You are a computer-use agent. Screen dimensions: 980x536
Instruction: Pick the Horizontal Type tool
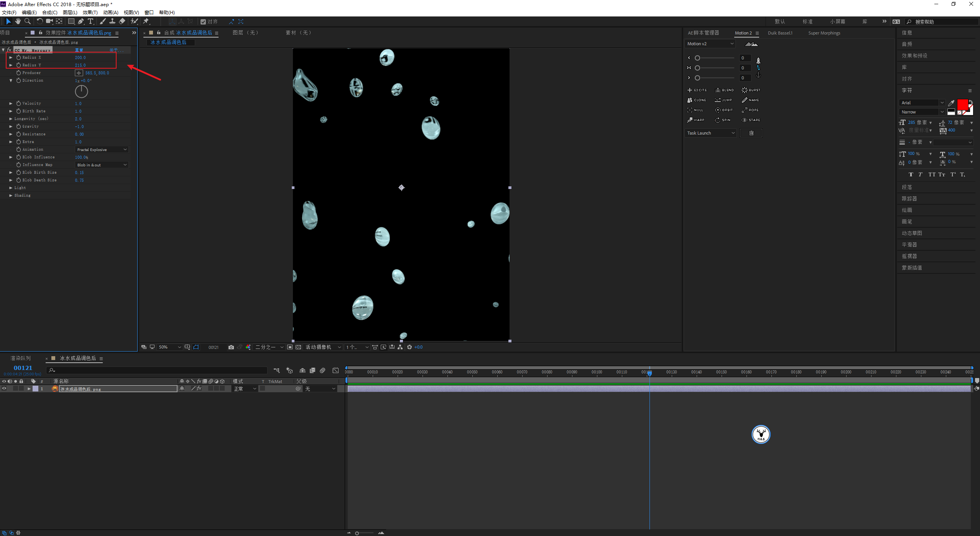pyautogui.click(x=90, y=21)
